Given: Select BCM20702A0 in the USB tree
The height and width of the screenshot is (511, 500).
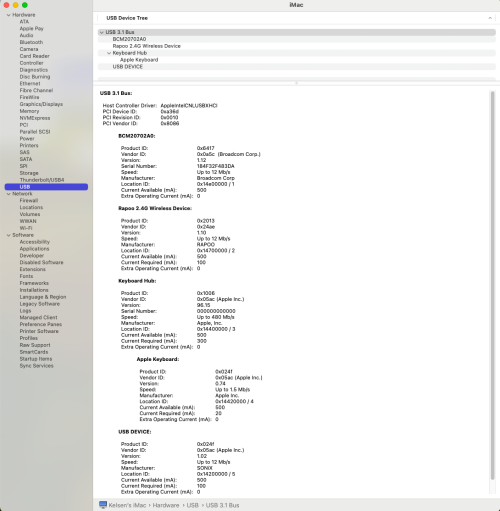Looking at the screenshot, I should 129,39.
